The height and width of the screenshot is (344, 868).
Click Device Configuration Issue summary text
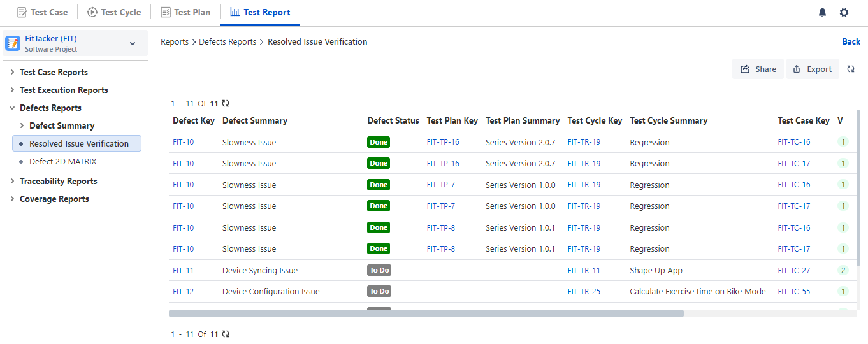coord(271,291)
